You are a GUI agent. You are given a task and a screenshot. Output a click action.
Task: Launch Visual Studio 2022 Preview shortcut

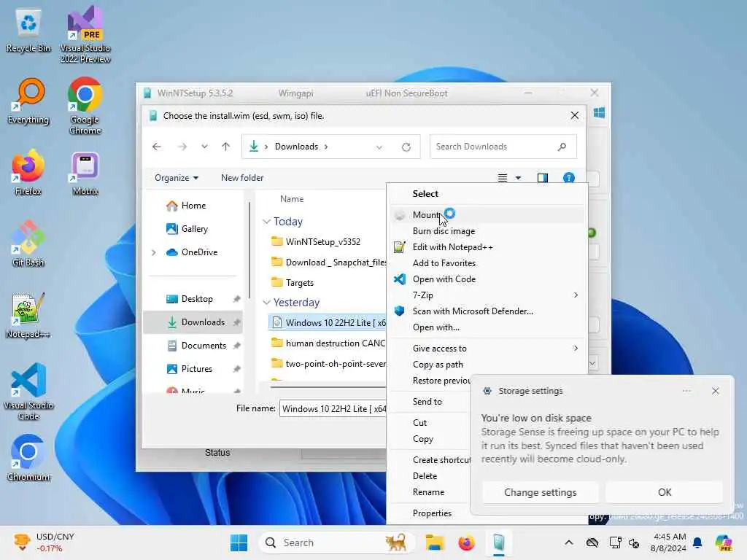[85, 34]
